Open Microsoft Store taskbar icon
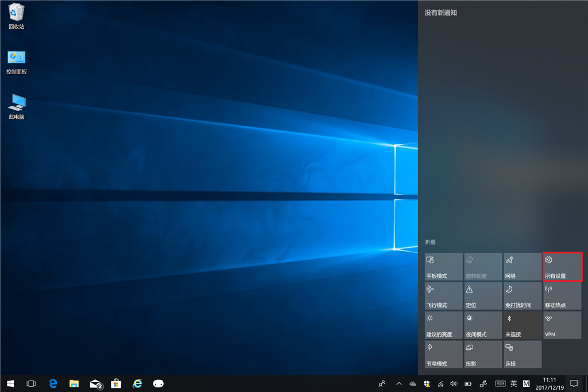The image size is (588, 392). point(116,383)
